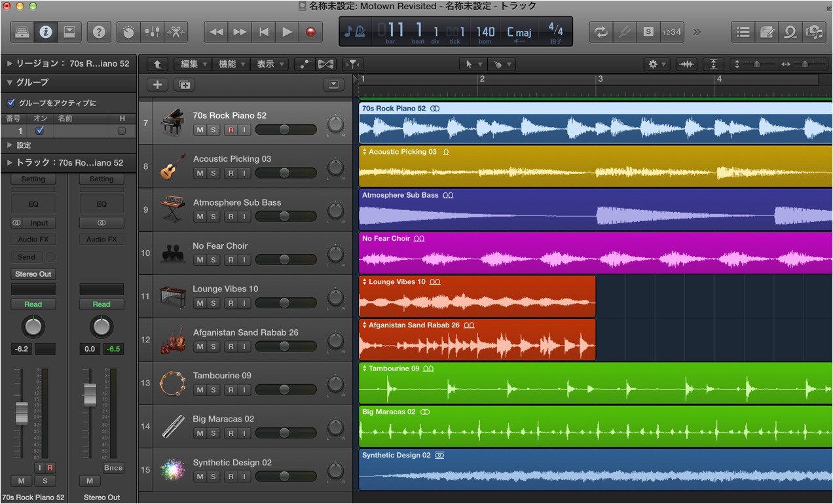Toggle Cycle mode button
Screen dimensions: 833x504
click(600, 31)
